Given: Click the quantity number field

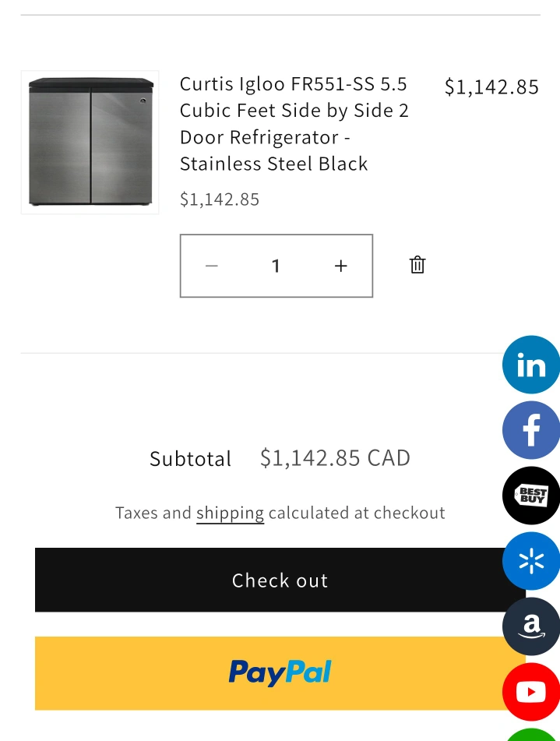Looking at the screenshot, I should (276, 266).
